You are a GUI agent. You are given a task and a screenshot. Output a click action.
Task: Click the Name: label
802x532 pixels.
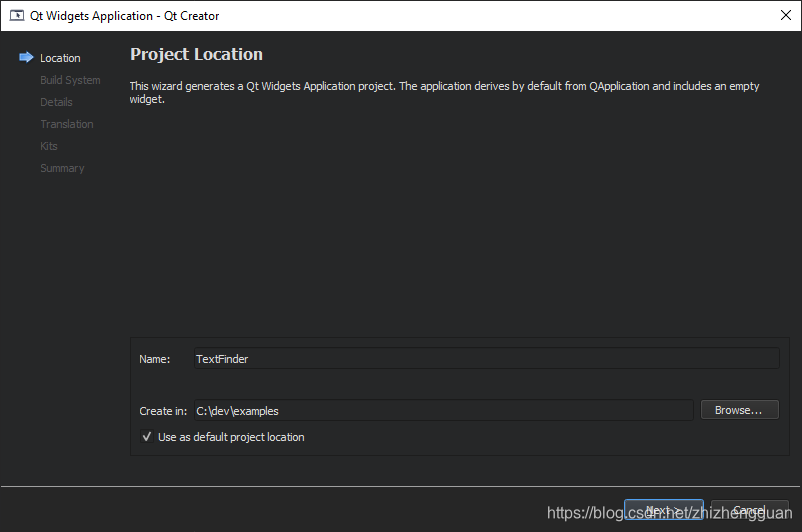154,359
